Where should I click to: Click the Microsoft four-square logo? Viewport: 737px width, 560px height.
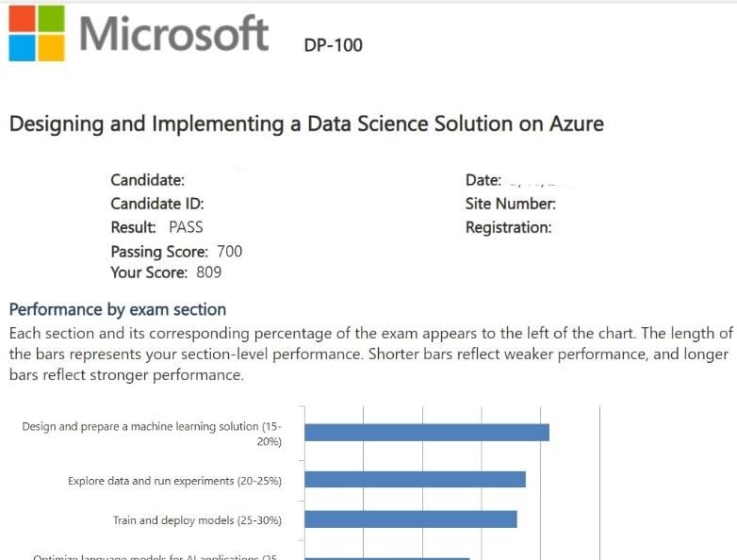(x=37, y=33)
